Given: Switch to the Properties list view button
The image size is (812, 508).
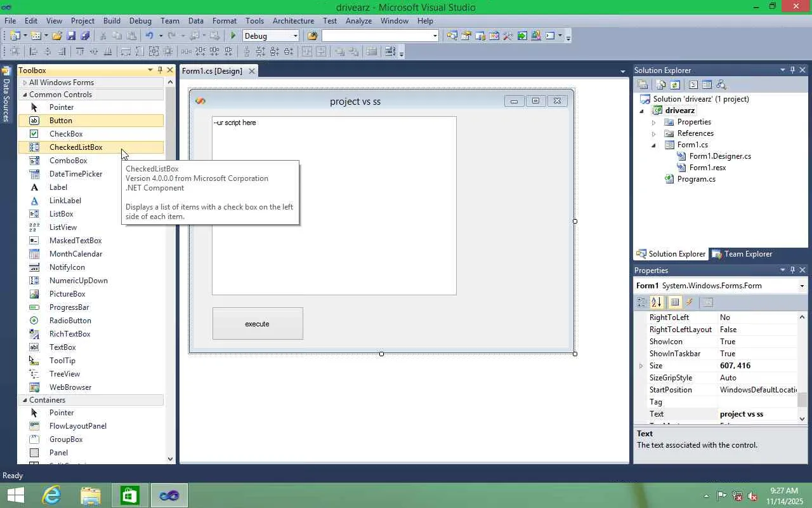Looking at the screenshot, I should pyautogui.click(x=674, y=302).
